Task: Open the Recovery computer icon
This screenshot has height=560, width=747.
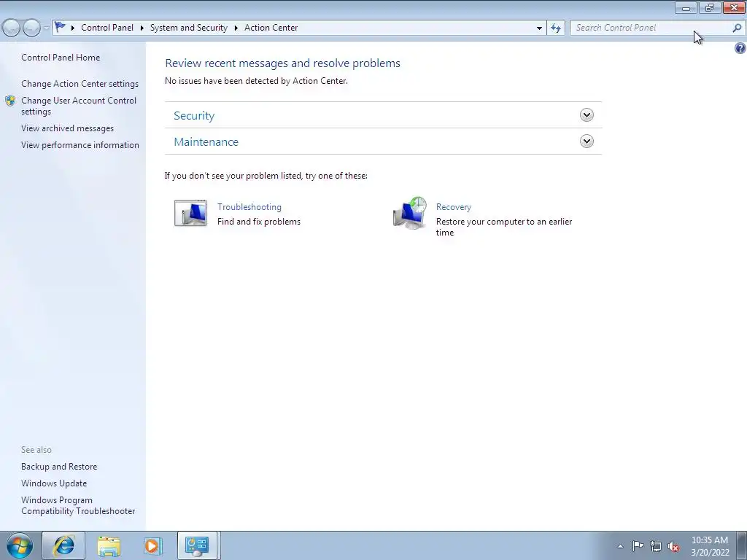Action: [x=410, y=213]
